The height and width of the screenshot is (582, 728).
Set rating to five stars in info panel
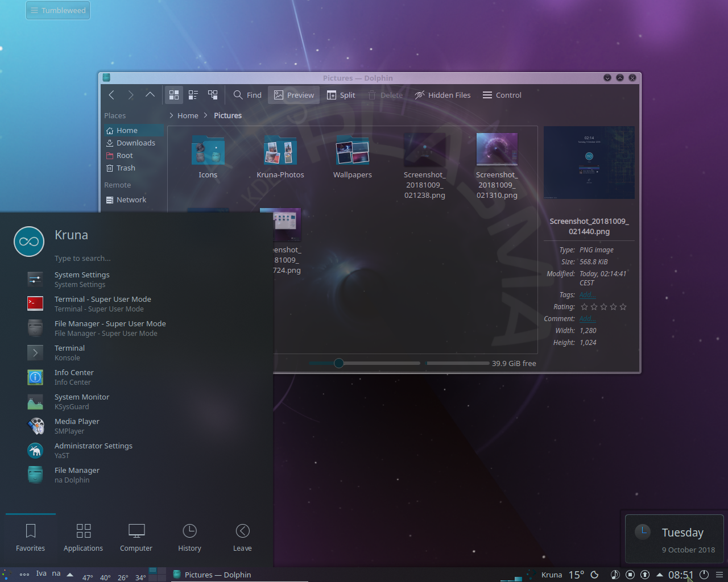pos(623,307)
